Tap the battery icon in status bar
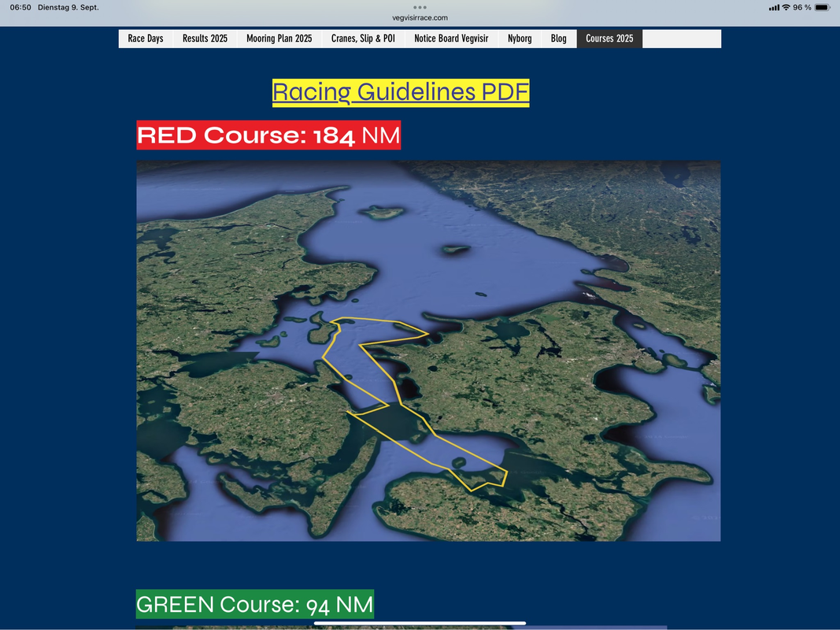 coord(823,7)
